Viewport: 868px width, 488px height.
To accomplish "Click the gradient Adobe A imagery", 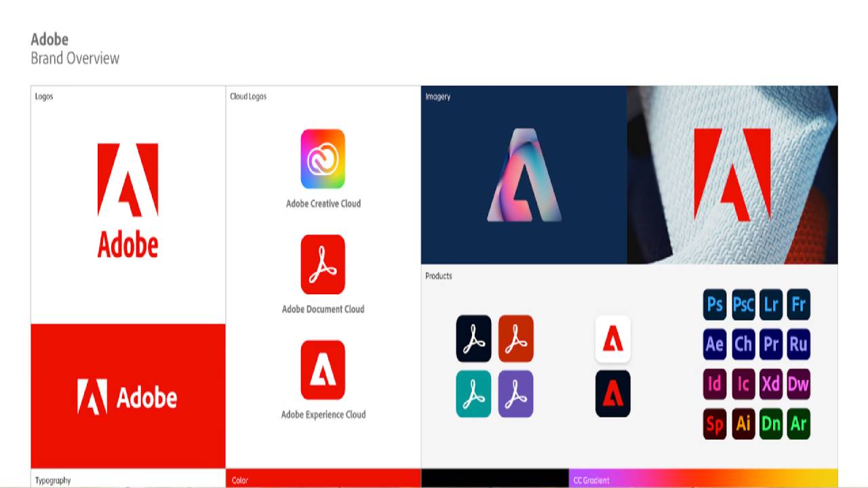I will pyautogui.click(x=524, y=175).
